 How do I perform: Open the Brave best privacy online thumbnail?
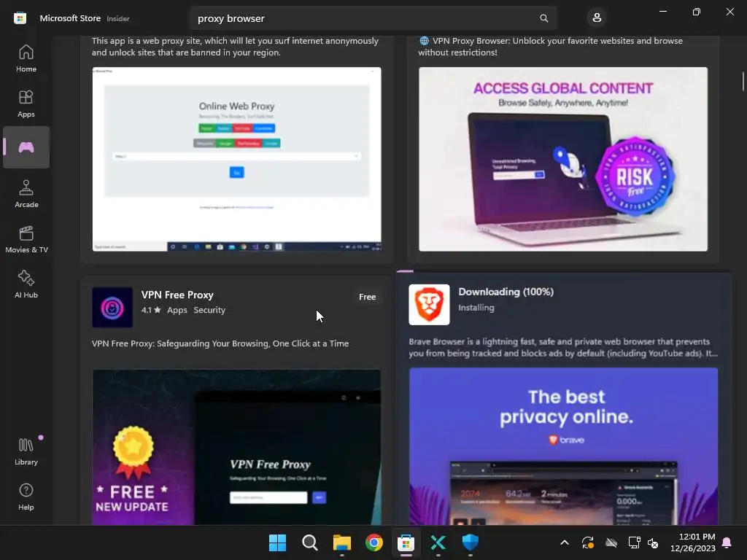(x=563, y=446)
